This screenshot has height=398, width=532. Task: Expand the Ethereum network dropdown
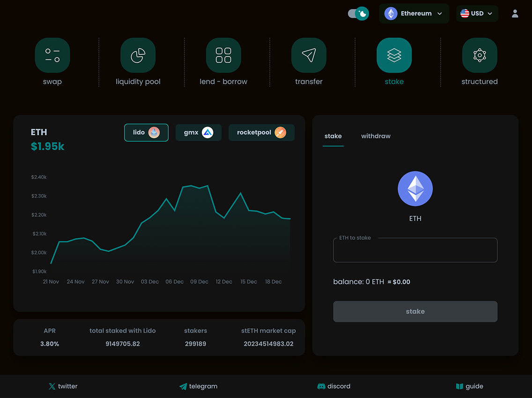pos(414,14)
